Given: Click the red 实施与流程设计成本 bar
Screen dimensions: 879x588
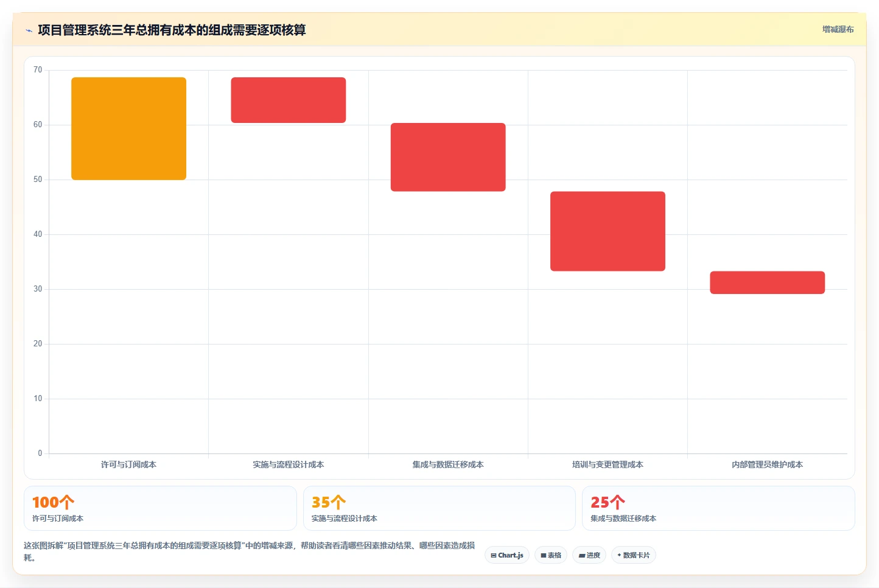Looking at the screenshot, I should pyautogui.click(x=289, y=100).
